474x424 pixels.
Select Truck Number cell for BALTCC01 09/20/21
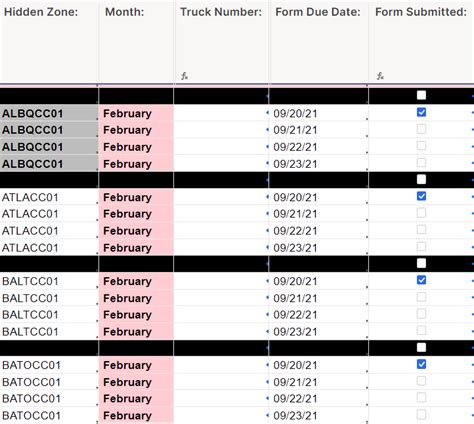[x=221, y=281]
